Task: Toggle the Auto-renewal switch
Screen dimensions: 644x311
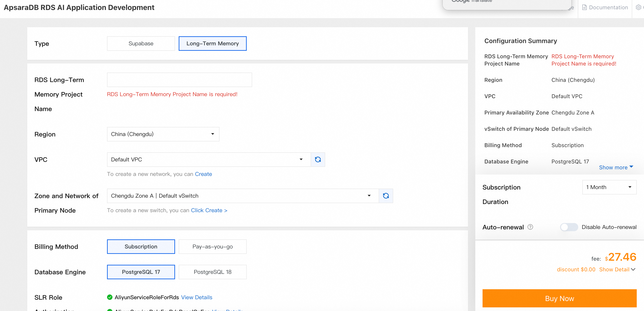Action: pos(569,227)
